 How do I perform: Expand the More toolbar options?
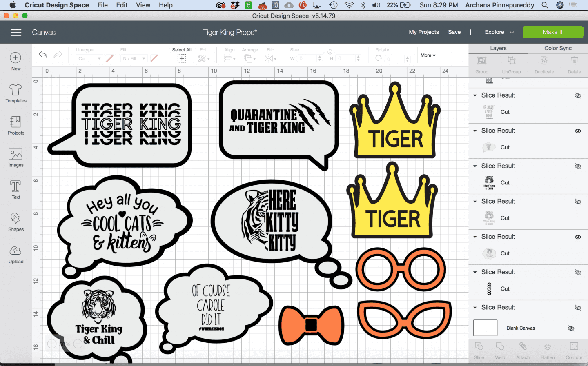point(428,55)
